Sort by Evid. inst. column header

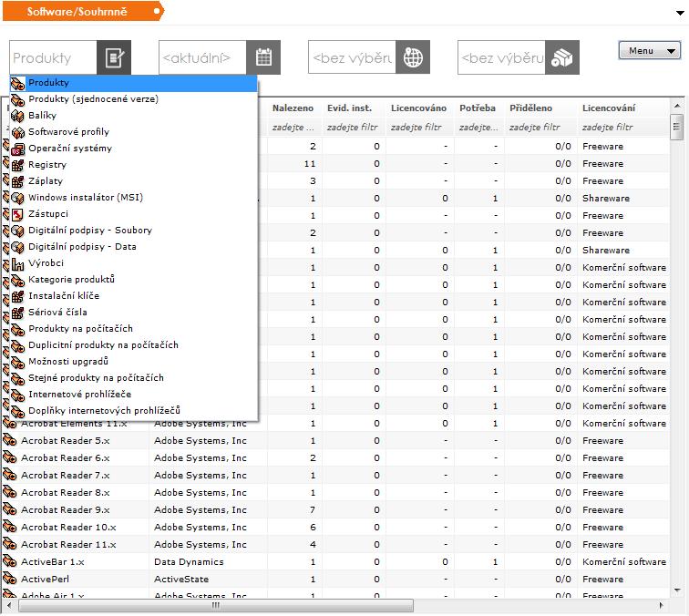pos(349,108)
